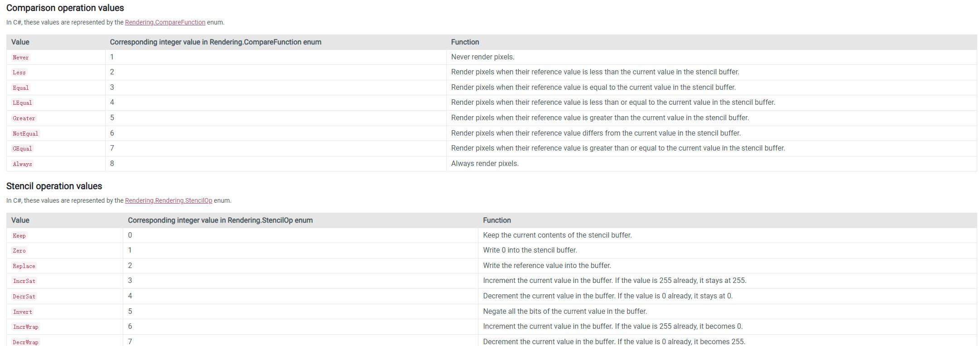
Task: Click the Invert code value
Action: tap(23, 312)
